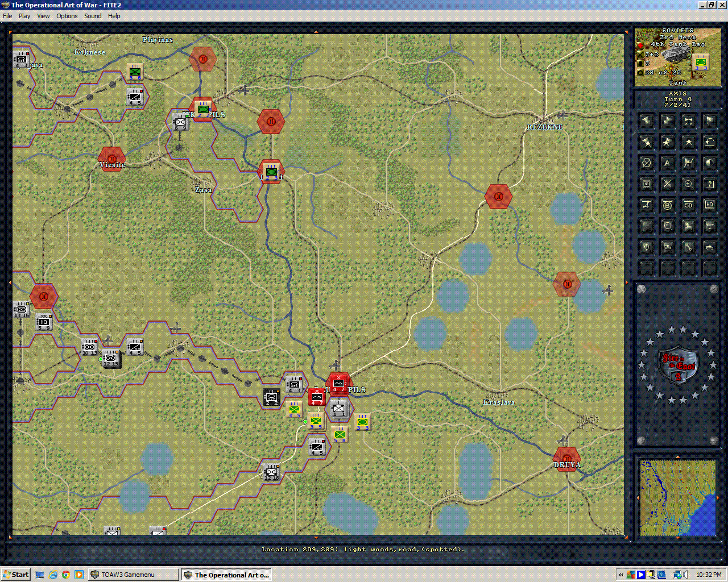Click the round magnifier toolbar button

coord(667,226)
